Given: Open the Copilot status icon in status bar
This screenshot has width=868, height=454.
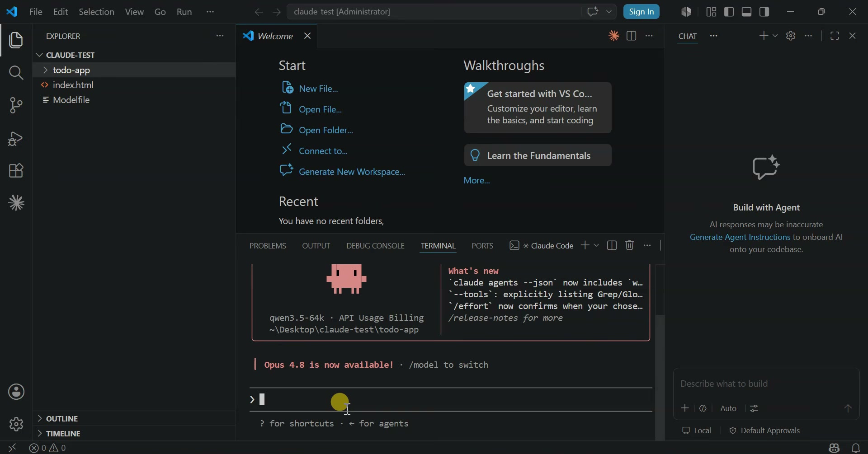Looking at the screenshot, I should [x=834, y=448].
